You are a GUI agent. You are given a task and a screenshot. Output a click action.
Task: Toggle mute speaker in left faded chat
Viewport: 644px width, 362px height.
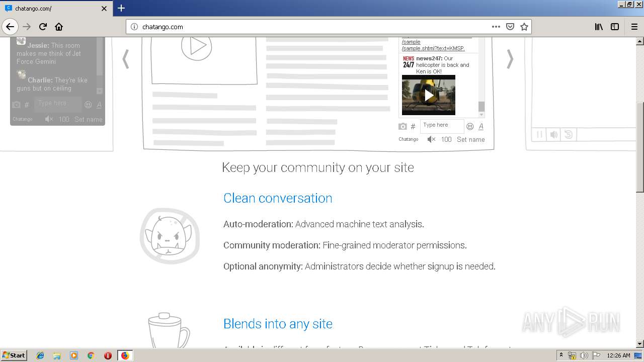49,119
